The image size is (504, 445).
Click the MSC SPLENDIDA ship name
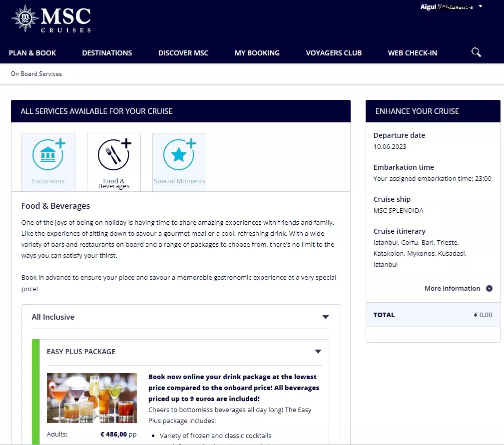(x=398, y=211)
